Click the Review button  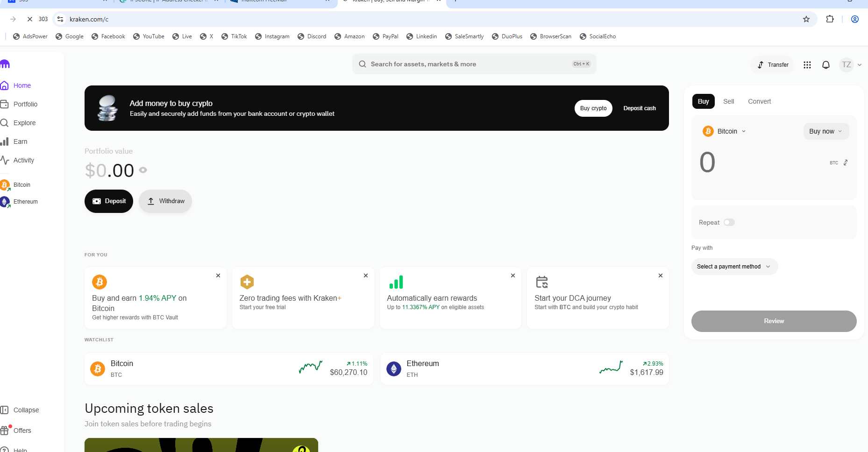pos(774,321)
